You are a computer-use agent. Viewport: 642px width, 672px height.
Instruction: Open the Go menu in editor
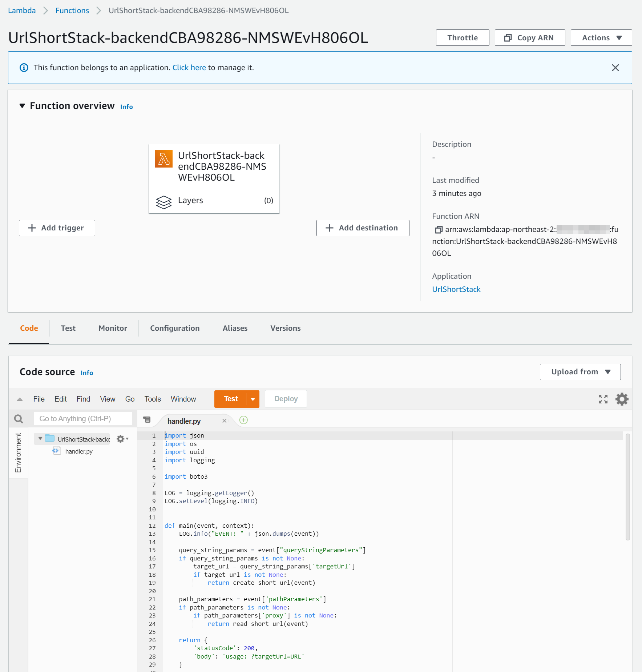[130, 399]
